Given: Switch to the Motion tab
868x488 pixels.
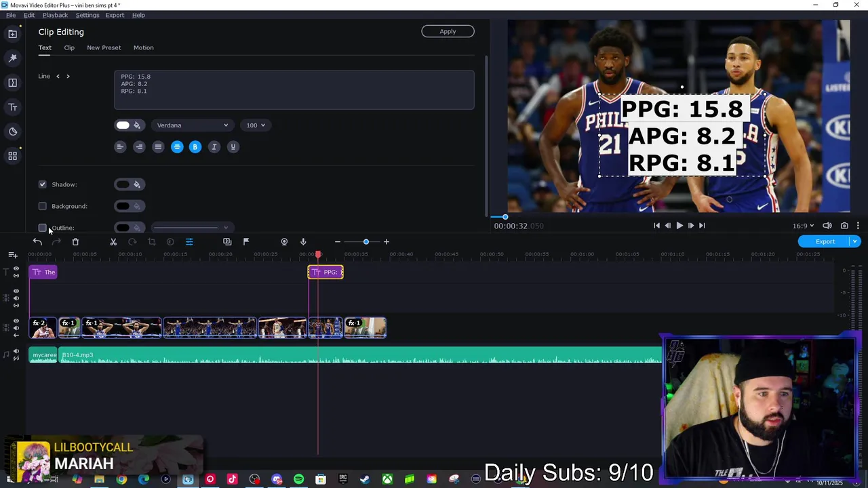Looking at the screenshot, I should pyautogui.click(x=143, y=47).
